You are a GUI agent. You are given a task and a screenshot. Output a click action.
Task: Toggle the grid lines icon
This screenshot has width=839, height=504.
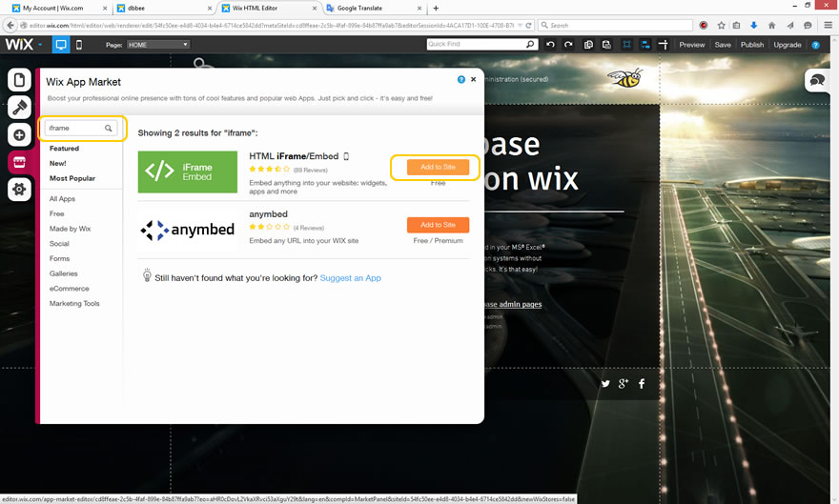(626, 45)
